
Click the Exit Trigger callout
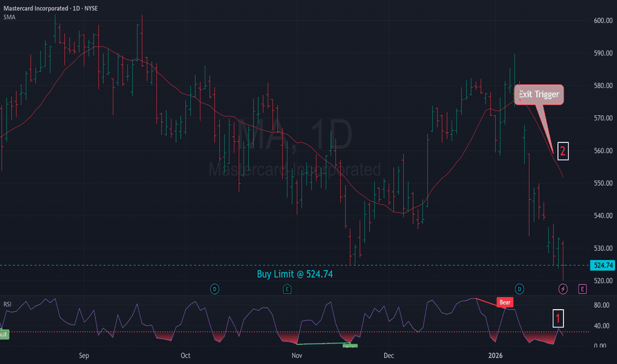[x=539, y=95]
